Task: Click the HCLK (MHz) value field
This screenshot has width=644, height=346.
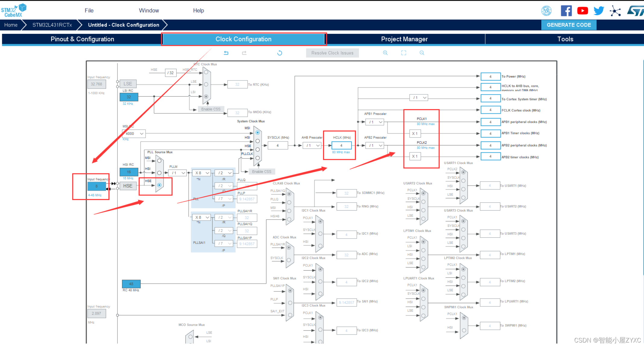Action: (341, 145)
